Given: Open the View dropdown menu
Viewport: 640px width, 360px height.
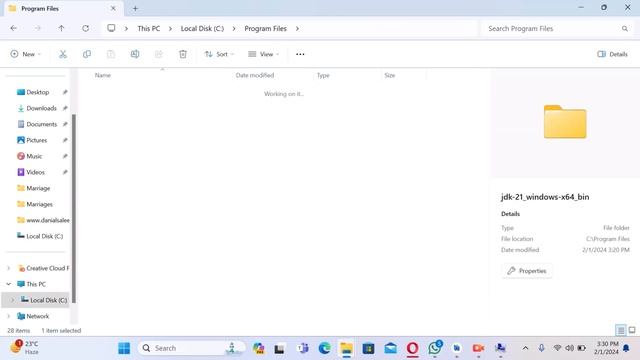Looking at the screenshot, I should tap(264, 54).
